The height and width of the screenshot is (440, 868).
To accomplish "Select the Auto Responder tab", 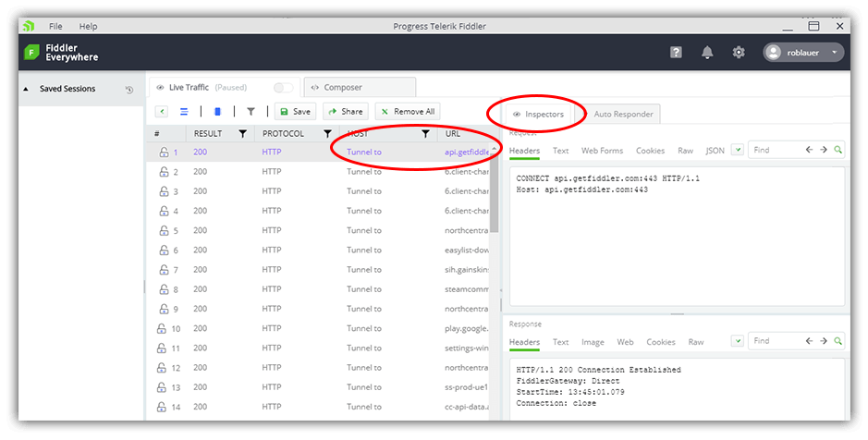I will (x=623, y=114).
